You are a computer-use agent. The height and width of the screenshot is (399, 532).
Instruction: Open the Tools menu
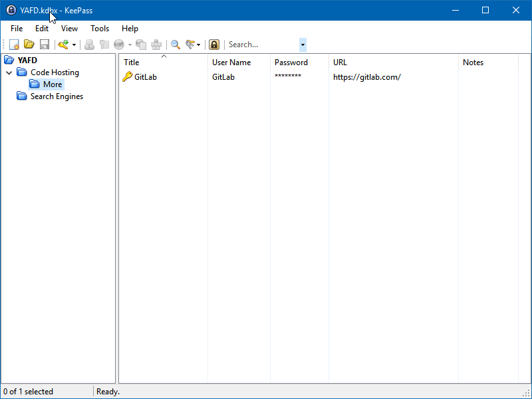click(x=100, y=29)
